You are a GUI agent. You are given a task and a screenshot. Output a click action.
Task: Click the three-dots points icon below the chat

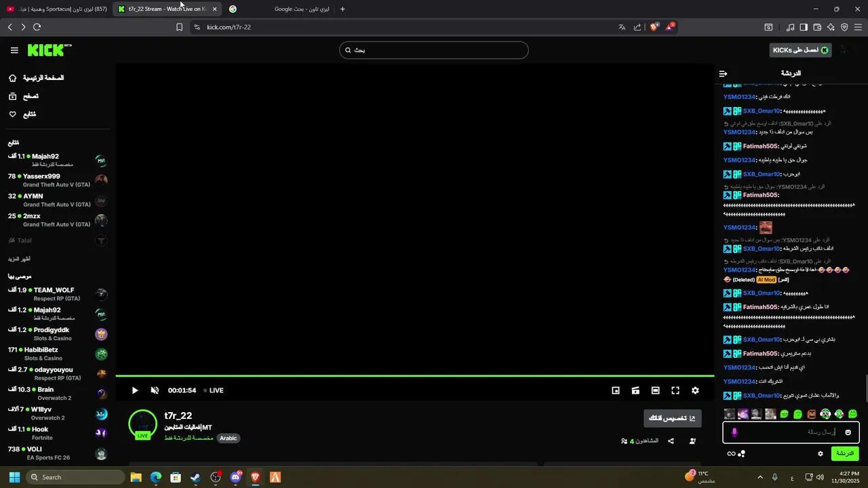point(742,453)
